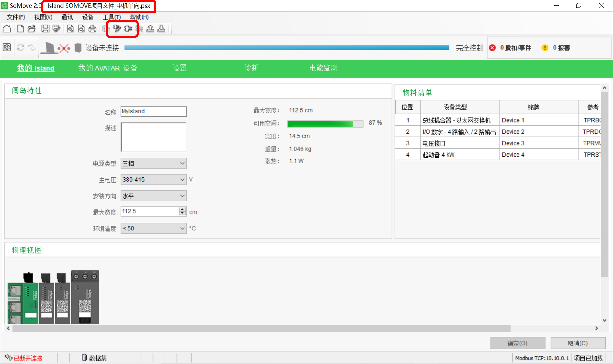Click the print preview magnifier icon
613x364 pixels.
pyautogui.click(x=81, y=29)
